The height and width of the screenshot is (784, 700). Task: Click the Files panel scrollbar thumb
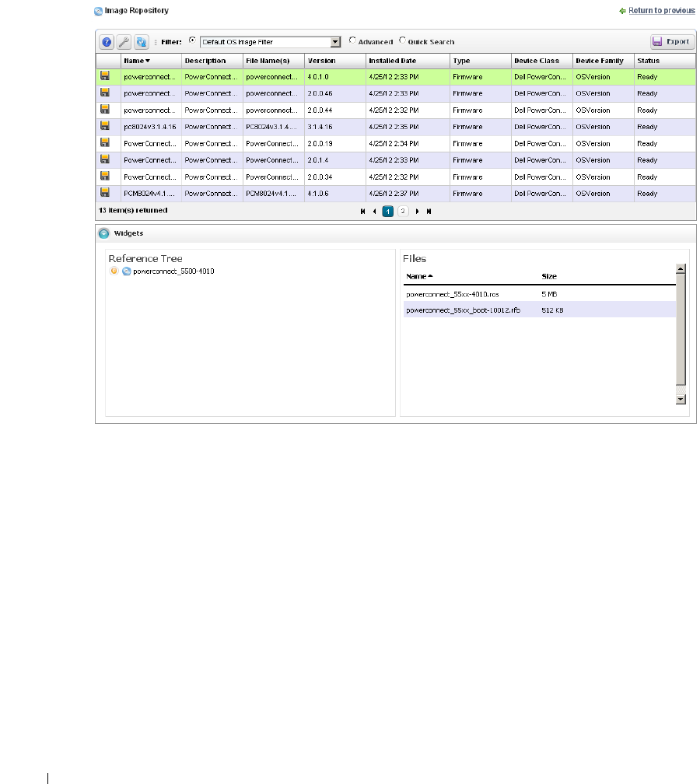tap(681, 330)
